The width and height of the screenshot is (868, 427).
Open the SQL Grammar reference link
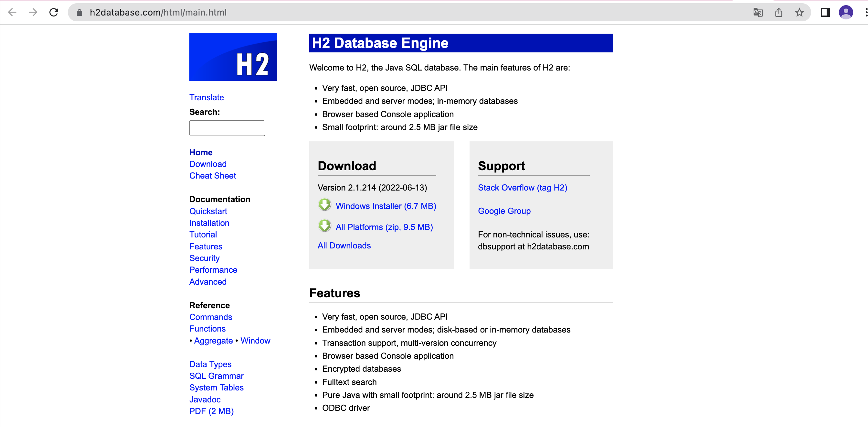pos(216,376)
